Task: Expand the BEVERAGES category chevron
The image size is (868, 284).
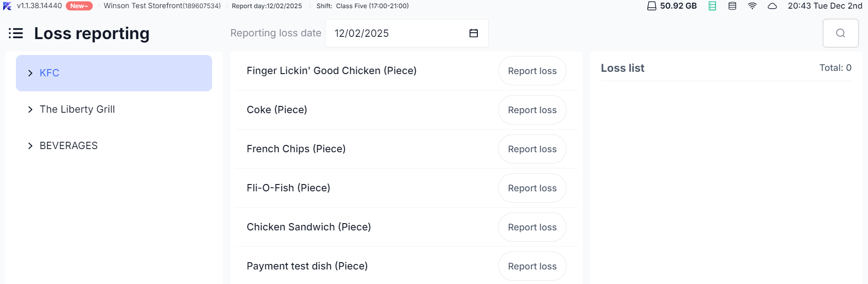Action: (30, 146)
